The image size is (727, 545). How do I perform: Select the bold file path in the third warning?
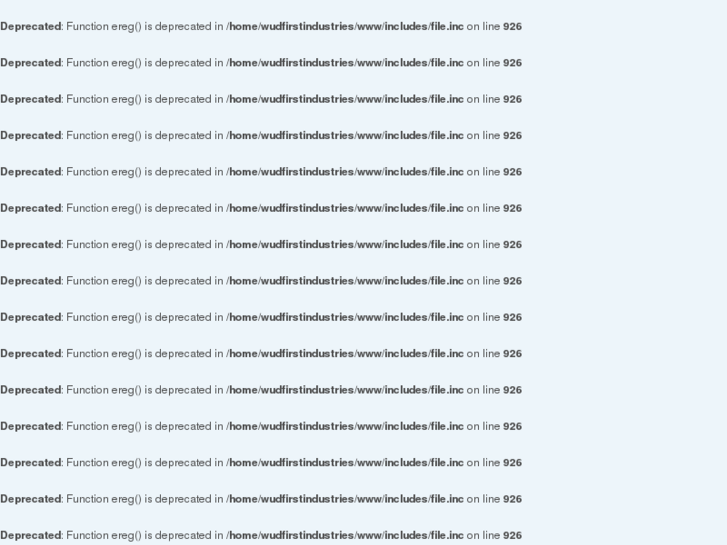coord(345,99)
